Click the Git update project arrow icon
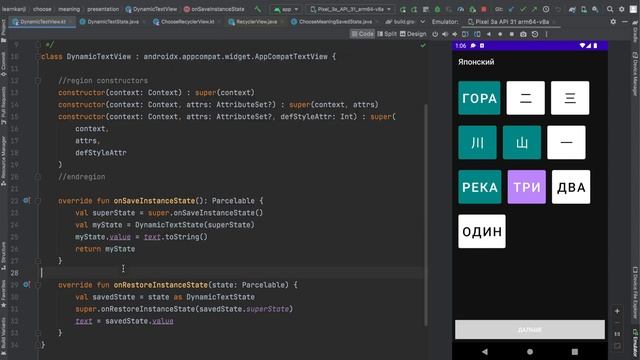 tap(511, 9)
